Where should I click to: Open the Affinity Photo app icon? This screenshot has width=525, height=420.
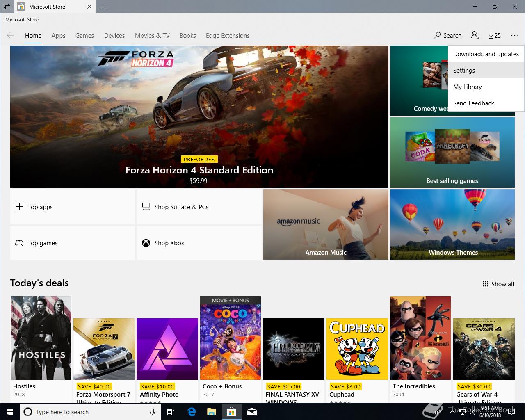click(167, 349)
